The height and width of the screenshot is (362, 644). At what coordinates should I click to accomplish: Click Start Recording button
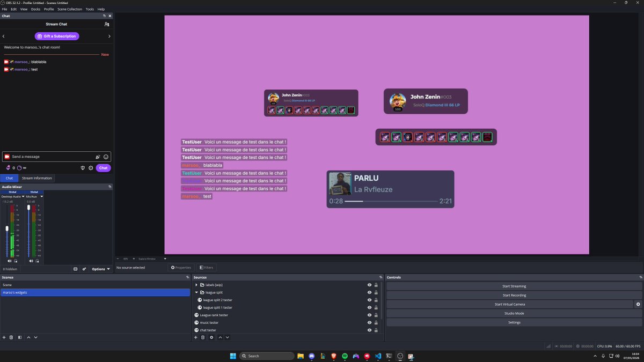514,295
